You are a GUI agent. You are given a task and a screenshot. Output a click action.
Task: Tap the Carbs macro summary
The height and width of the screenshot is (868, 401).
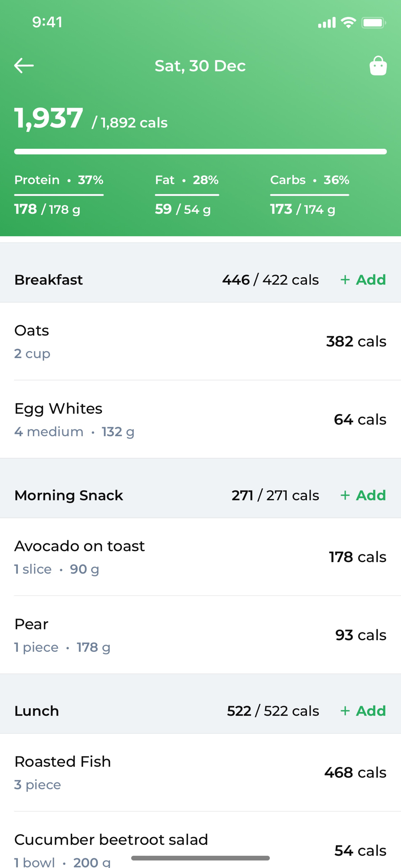[x=309, y=194]
